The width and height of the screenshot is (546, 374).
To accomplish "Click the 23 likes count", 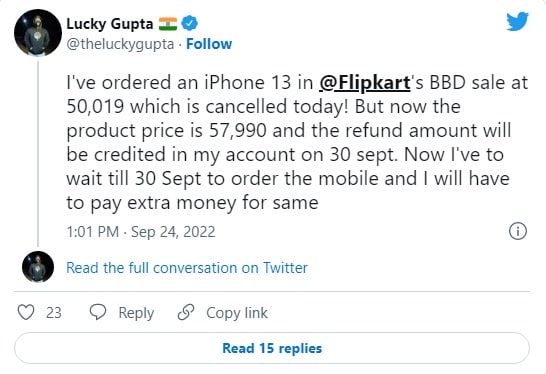I will click(x=54, y=313).
